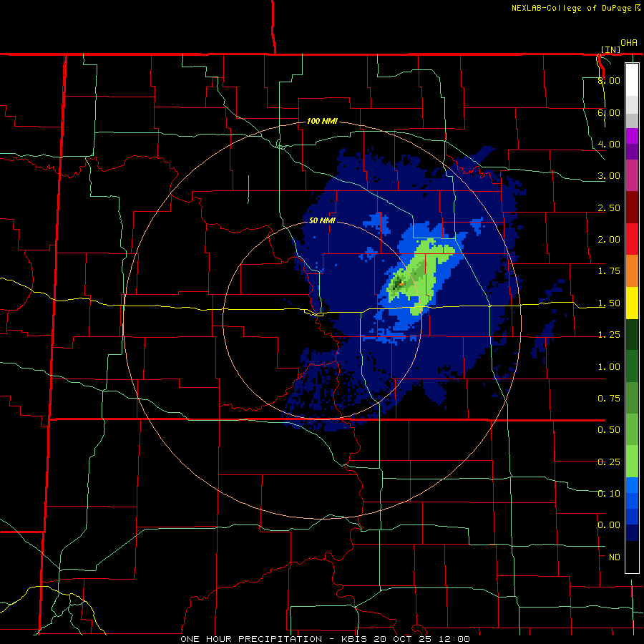Screen dimensions: 644x644
Task: Click the 0.25 legend value
Action: click(x=609, y=462)
